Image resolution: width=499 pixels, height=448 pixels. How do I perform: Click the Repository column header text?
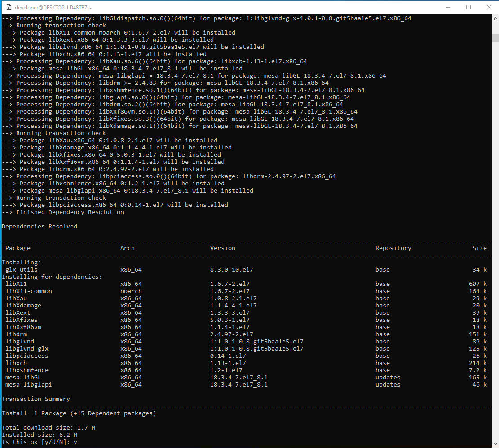coord(393,248)
